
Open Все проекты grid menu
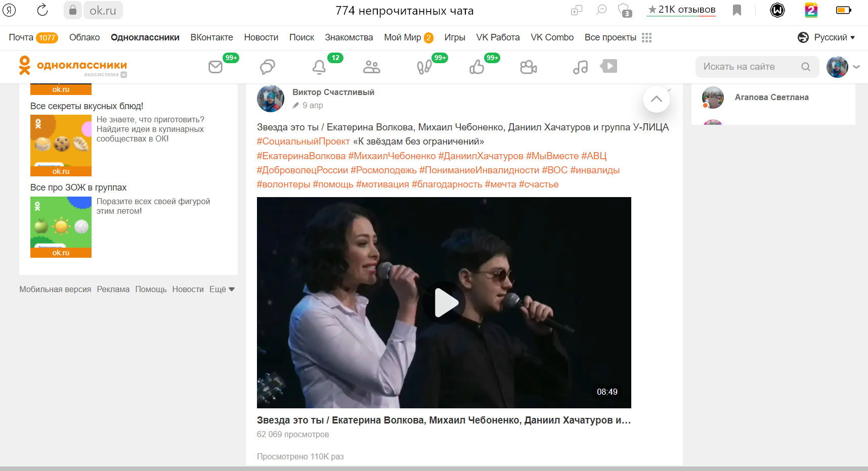pos(618,37)
